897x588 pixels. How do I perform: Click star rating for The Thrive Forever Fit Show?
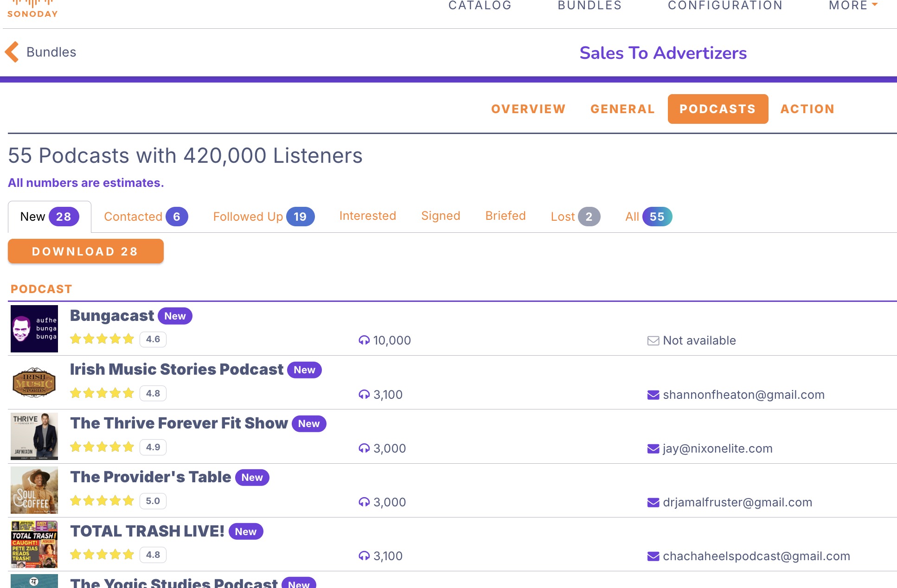pos(102,447)
